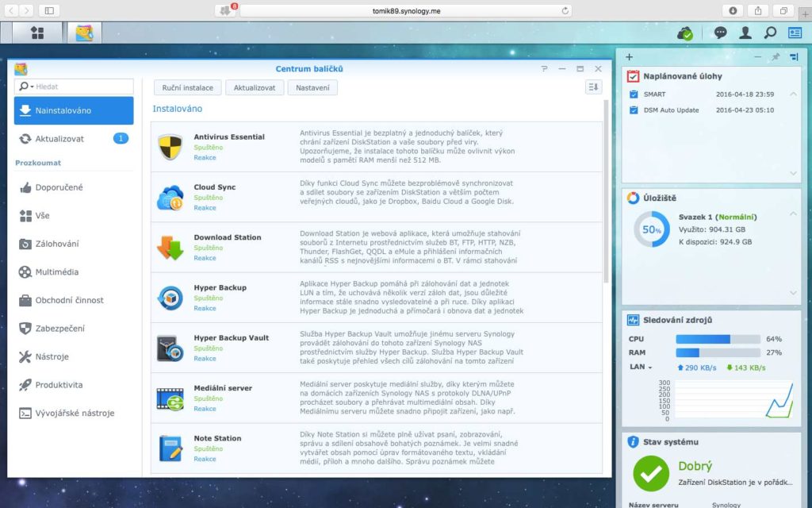Screen dimensions: 812x508
Task: Click the package list scrollbar
Action: [x=607, y=192]
